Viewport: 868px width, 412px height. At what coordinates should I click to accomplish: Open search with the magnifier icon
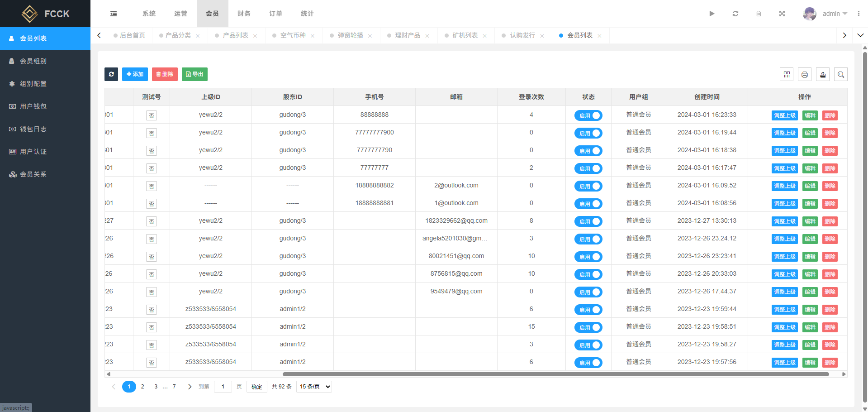pos(841,75)
